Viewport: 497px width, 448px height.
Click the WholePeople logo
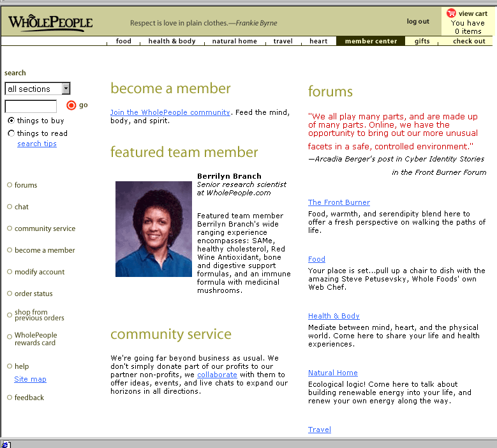click(50, 23)
